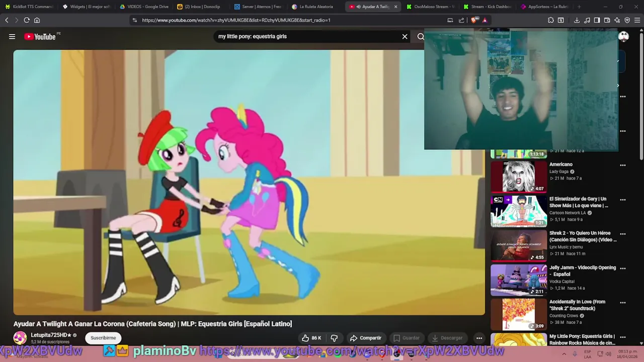Open the media control music note icon
This screenshot has width=644, height=362.
tap(587, 20)
